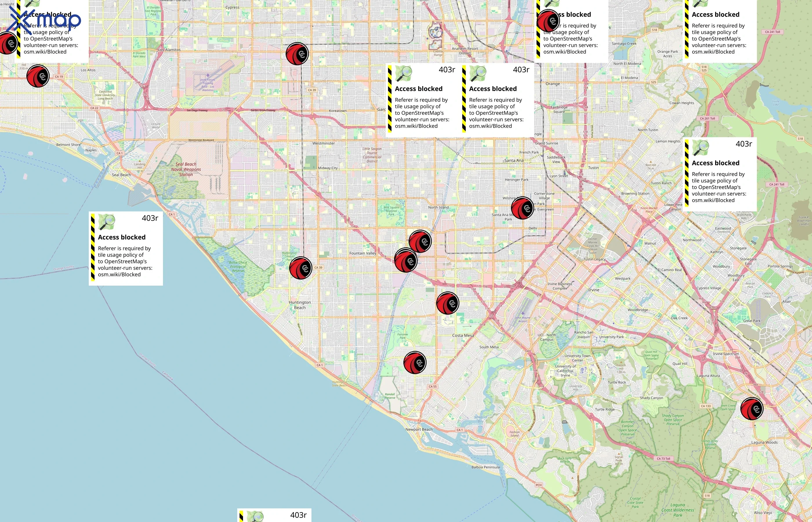Image resolution: width=812 pixels, height=522 pixels.
Task: Click the red marker near Wilshire in Santa Ana
Action: (522, 208)
